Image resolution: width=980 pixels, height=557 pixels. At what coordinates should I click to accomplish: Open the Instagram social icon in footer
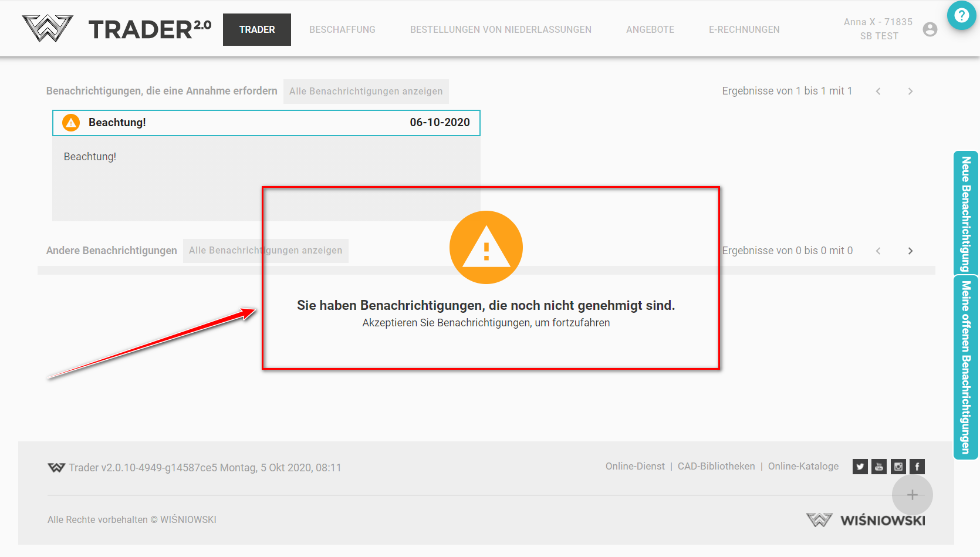[898, 467]
